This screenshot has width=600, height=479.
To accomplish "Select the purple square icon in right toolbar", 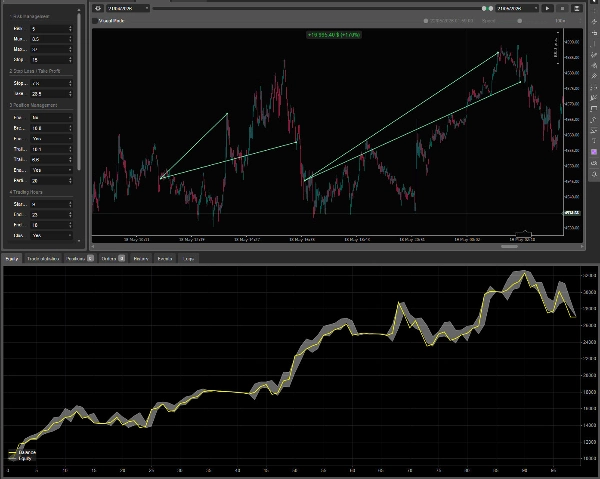I will click(x=594, y=152).
